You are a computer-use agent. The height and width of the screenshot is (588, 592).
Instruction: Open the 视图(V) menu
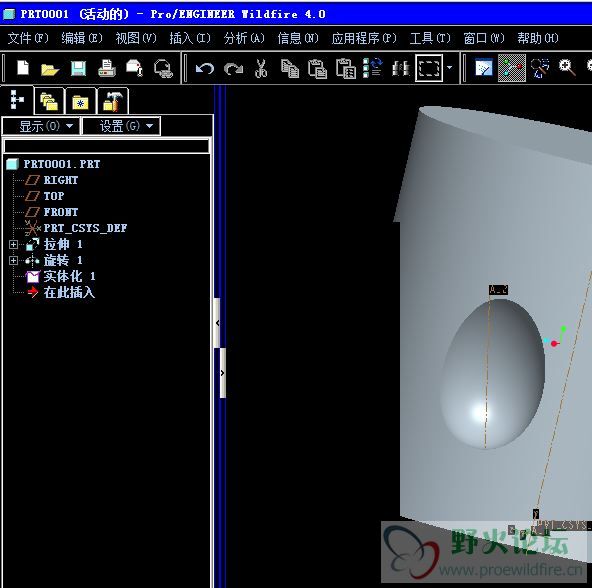point(136,38)
